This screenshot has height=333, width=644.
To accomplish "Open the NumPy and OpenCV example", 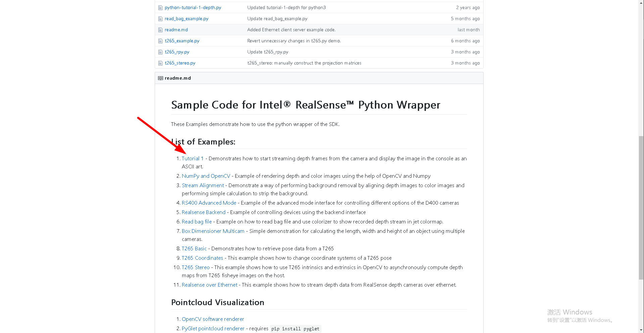I will [206, 176].
